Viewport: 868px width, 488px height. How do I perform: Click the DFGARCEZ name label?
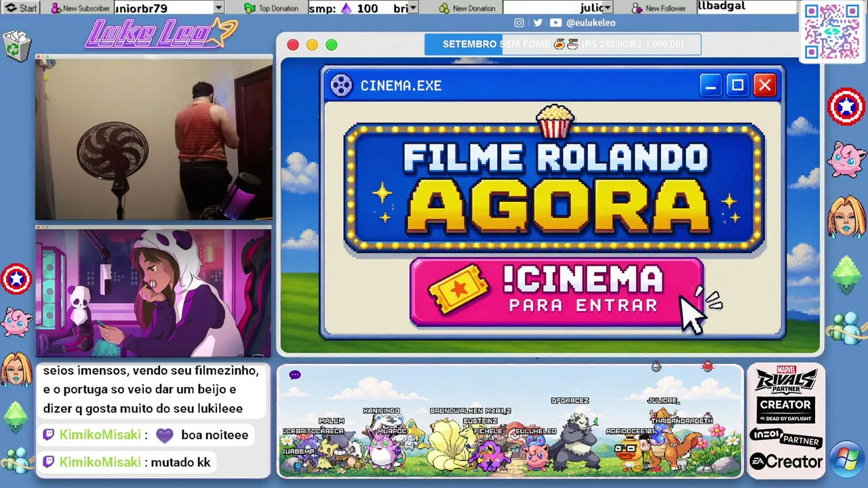(570, 401)
